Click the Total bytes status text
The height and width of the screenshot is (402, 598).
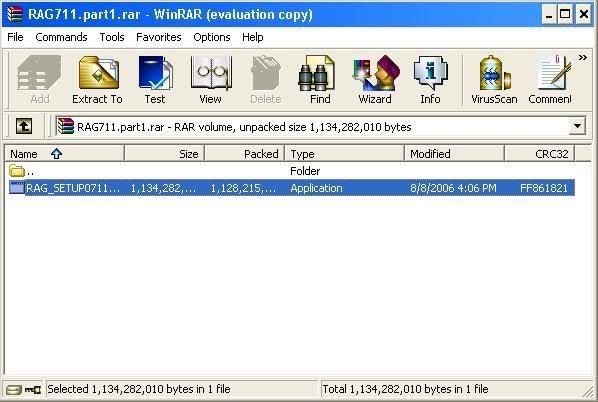coord(405,389)
